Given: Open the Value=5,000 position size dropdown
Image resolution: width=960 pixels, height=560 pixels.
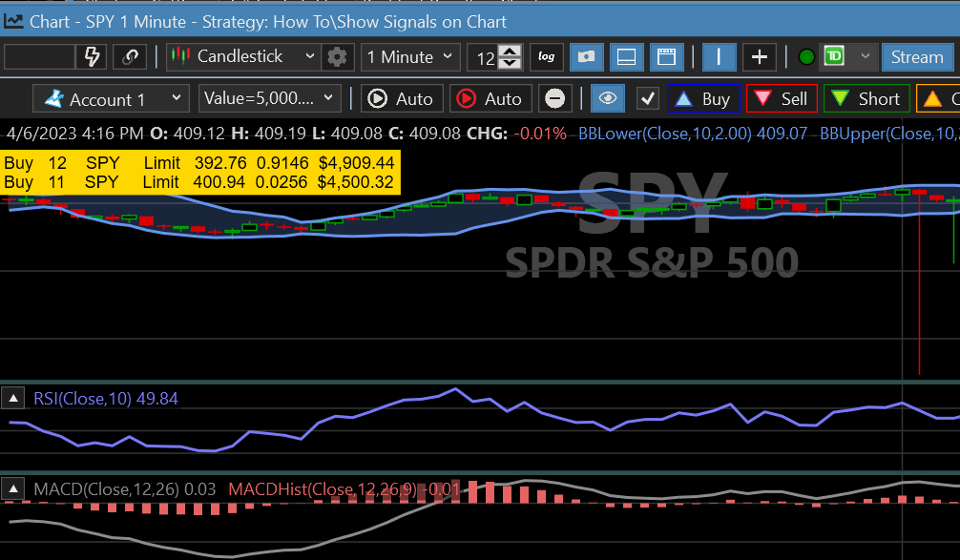Looking at the screenshot, I should 269,98.
